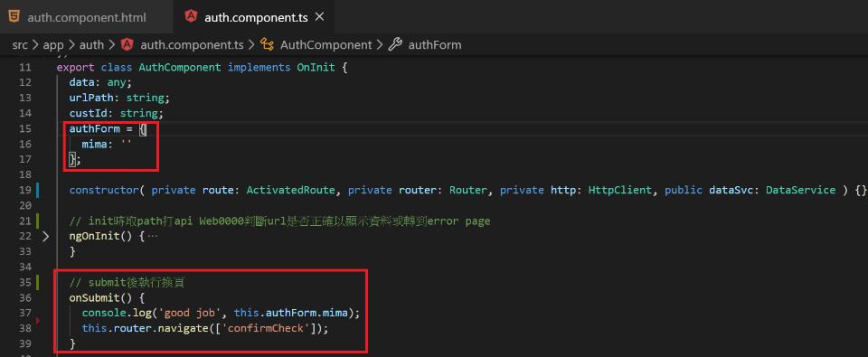Open the app breadcrumb segment
868x357 pixels.
[x=53, y=45]
